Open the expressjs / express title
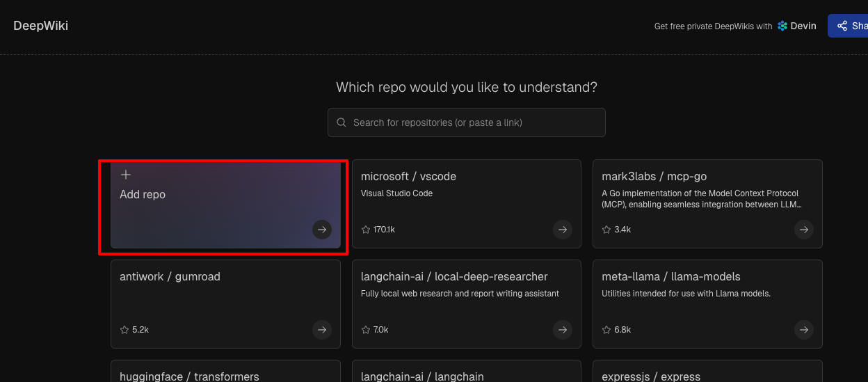Screen dimensions: 868x382 651,376
